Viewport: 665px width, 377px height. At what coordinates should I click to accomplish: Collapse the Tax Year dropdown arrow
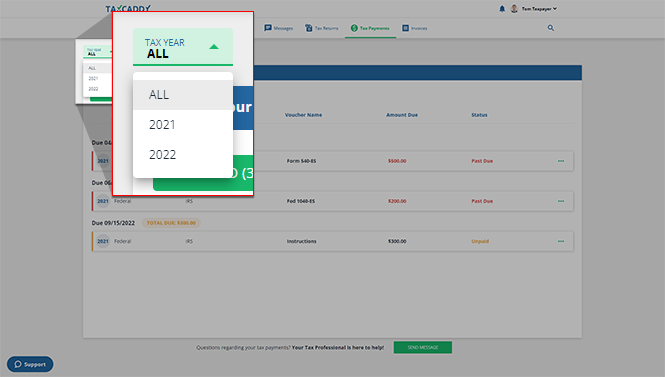[214, 47]
